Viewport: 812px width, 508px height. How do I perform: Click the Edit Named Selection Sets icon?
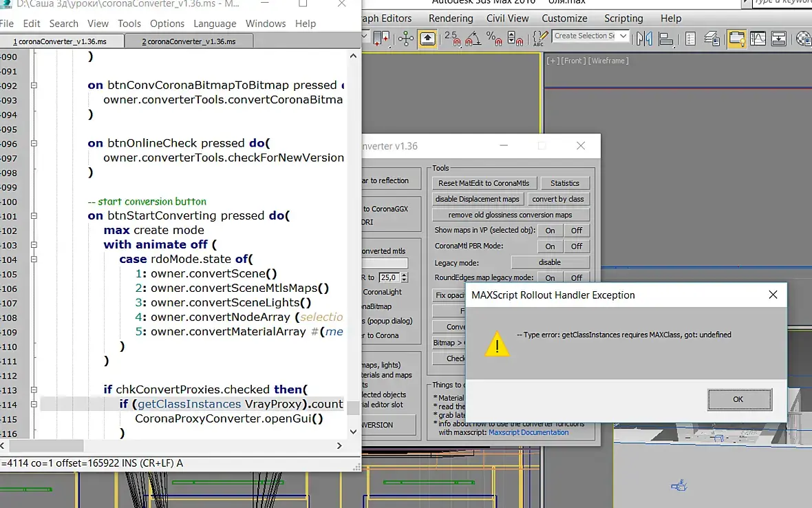(539, 39)
